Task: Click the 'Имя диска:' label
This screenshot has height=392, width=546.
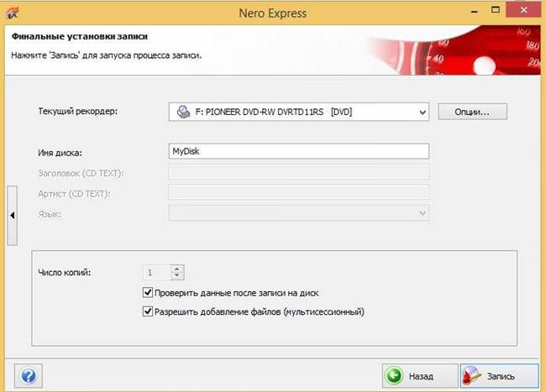Action: tap(60, 153)
